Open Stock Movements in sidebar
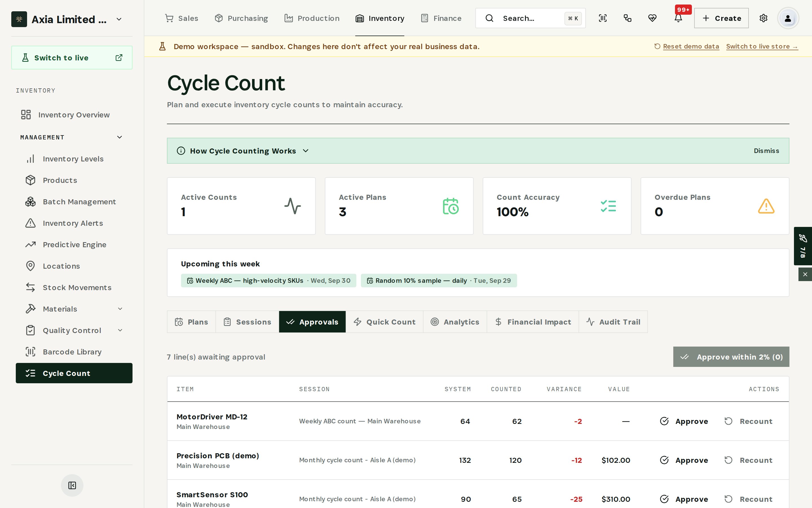This screenshot has height=508, width=812. pyautogui.click(x=74, y=288)
